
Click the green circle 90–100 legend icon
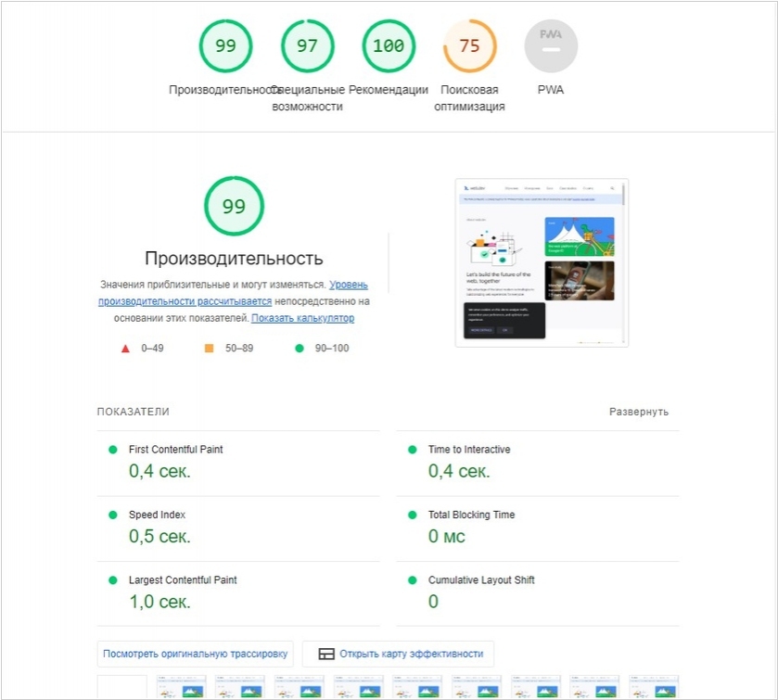tap(299, 349)
